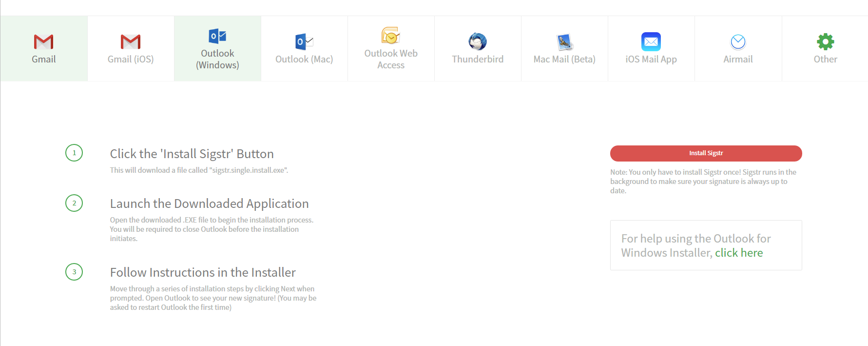Click the 'Open the downloaded .EXE file' paragraph
Screen dimensions: 868x346
pos(212,229)
